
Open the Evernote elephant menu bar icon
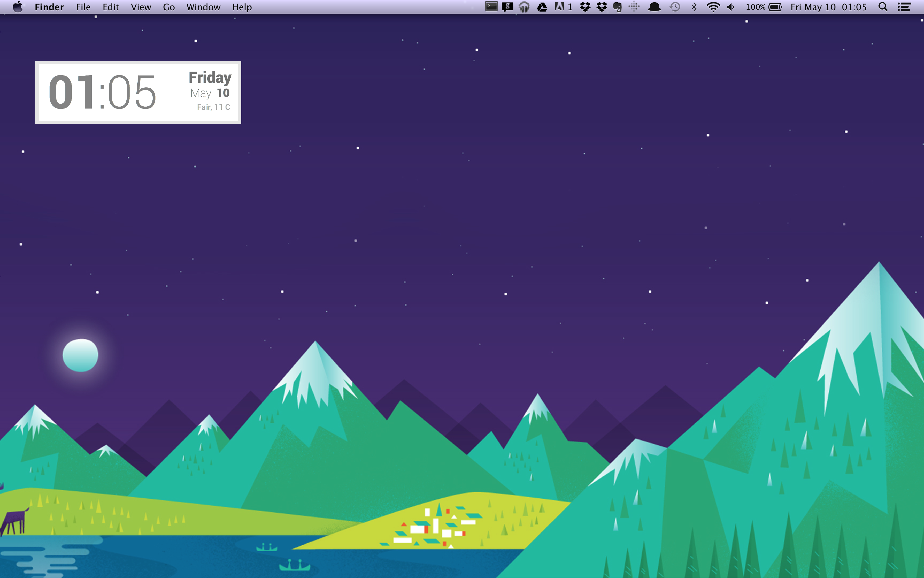(x=617, y=7)
